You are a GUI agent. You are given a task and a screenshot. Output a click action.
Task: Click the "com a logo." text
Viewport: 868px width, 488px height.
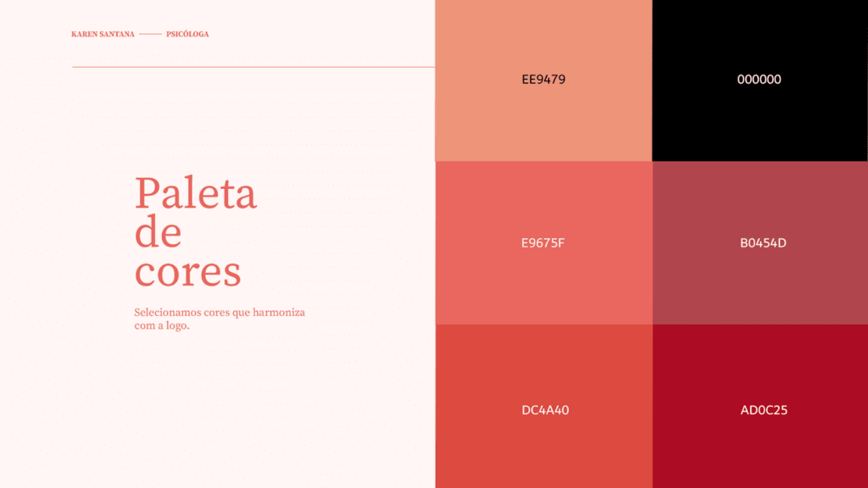click(x=162, y=325)
